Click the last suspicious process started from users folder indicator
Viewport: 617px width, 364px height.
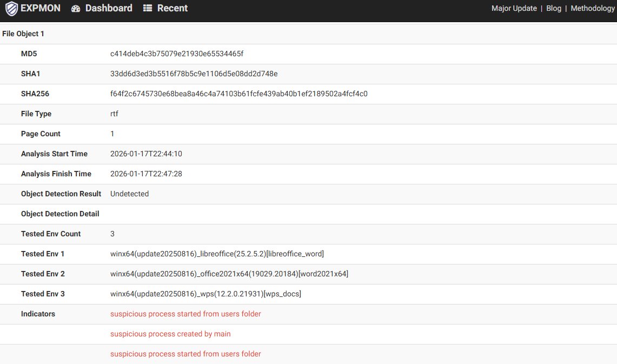tap(185, 354)
